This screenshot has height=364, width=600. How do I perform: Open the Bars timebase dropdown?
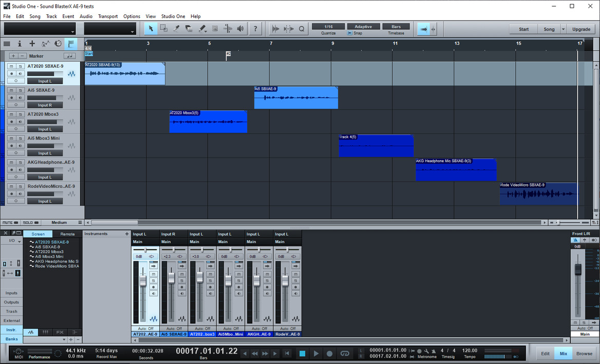pyautogui.click(x=396, y=26)
